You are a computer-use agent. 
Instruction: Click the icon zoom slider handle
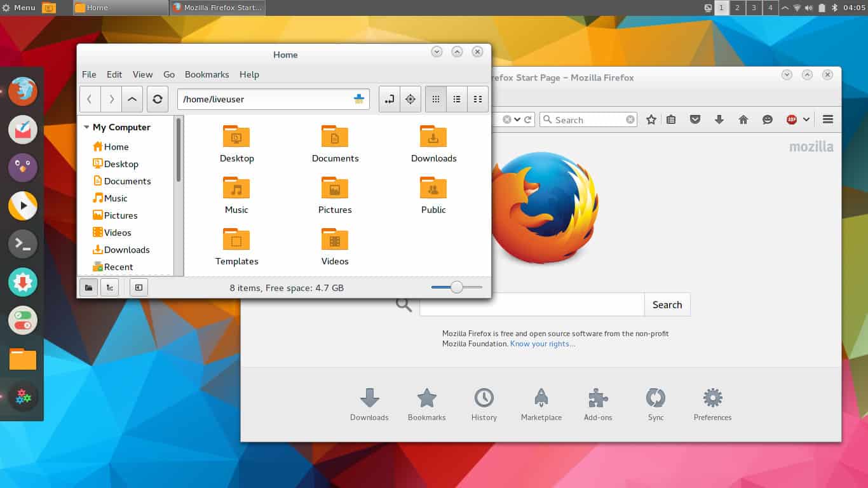point(456,287)
